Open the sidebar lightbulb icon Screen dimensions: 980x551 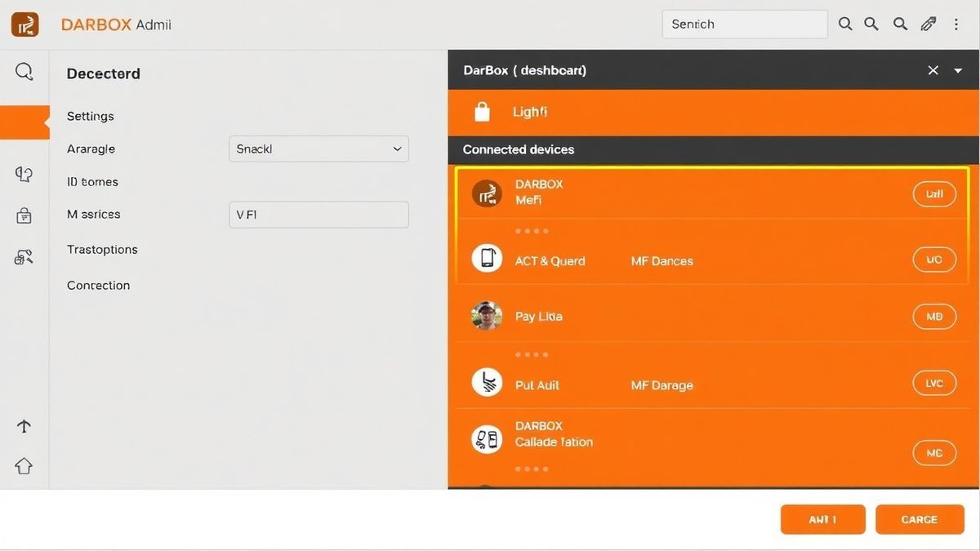click(x=24, y=174)
